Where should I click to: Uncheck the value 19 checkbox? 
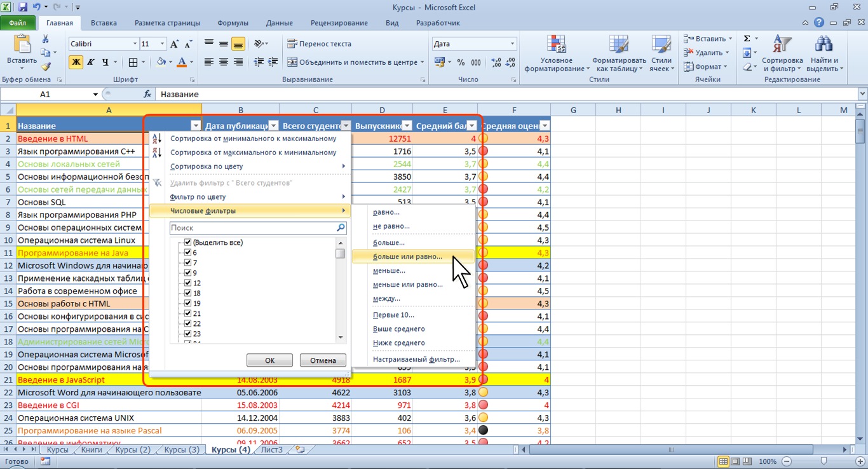187,303
